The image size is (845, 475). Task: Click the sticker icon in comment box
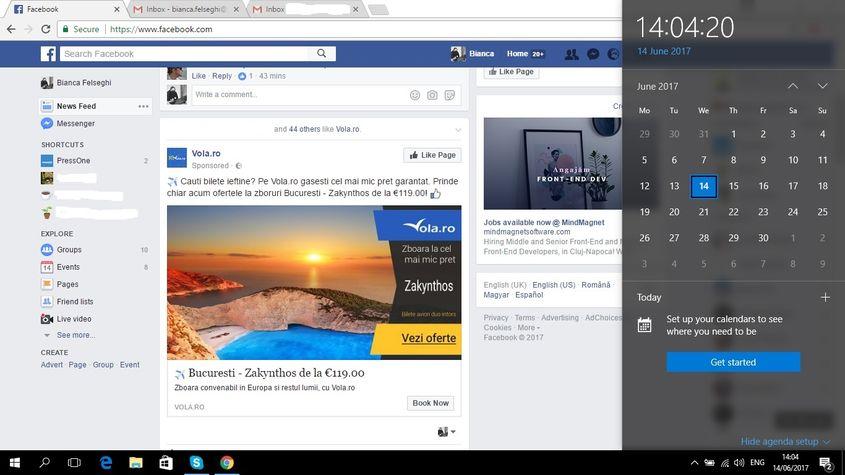(x=450, y=95)
